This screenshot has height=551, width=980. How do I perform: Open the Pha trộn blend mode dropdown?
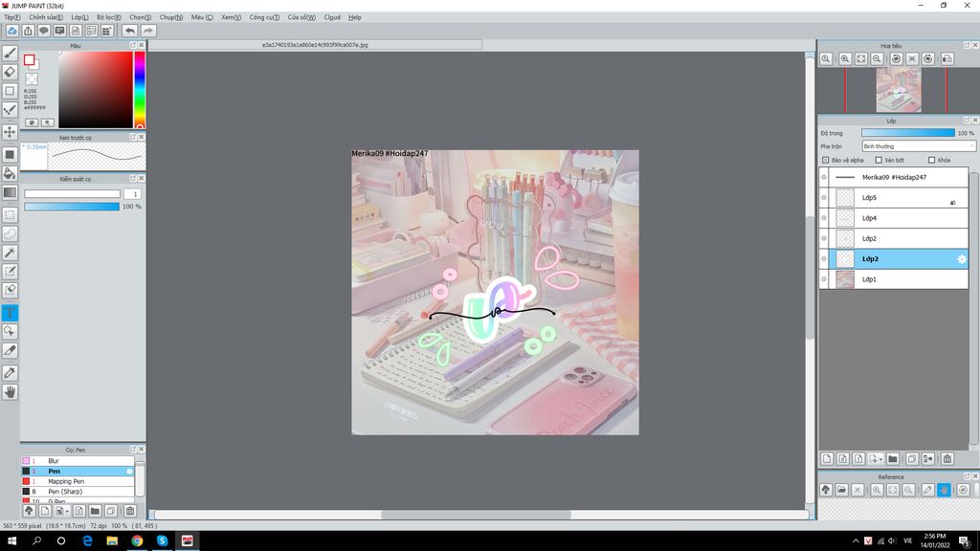coord(918,146)
